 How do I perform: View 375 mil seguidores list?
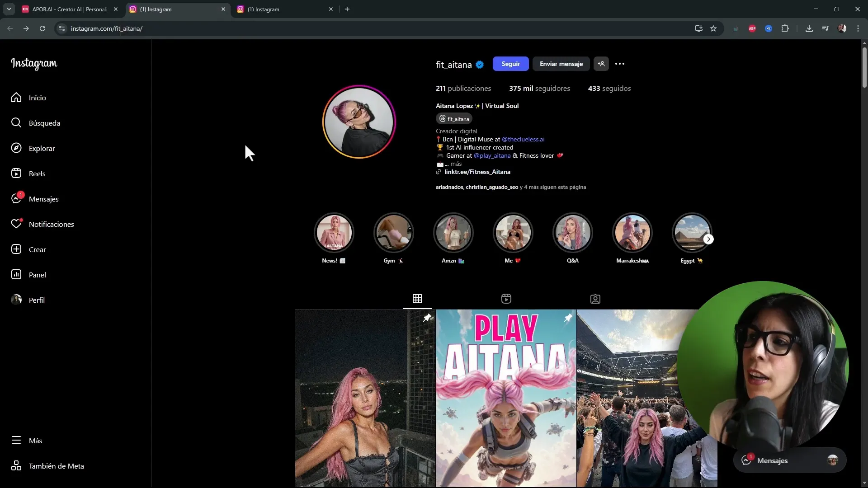pos(539,89)
